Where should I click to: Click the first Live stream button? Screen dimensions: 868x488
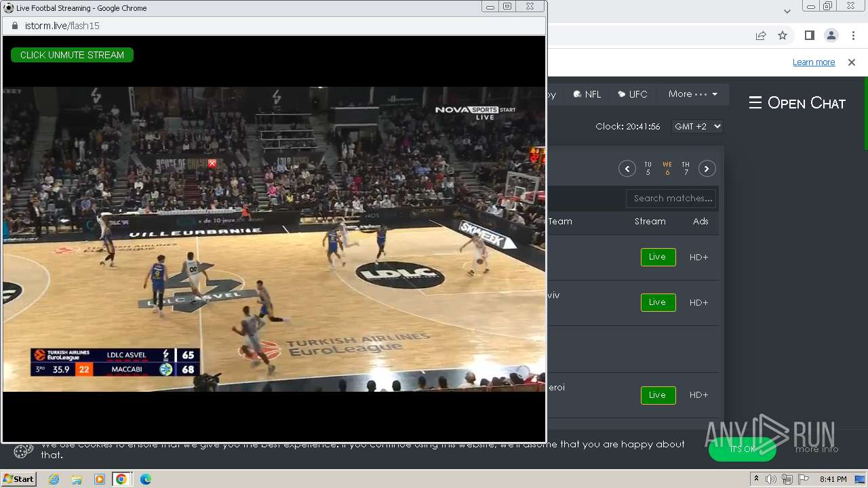tap(658, 257)
